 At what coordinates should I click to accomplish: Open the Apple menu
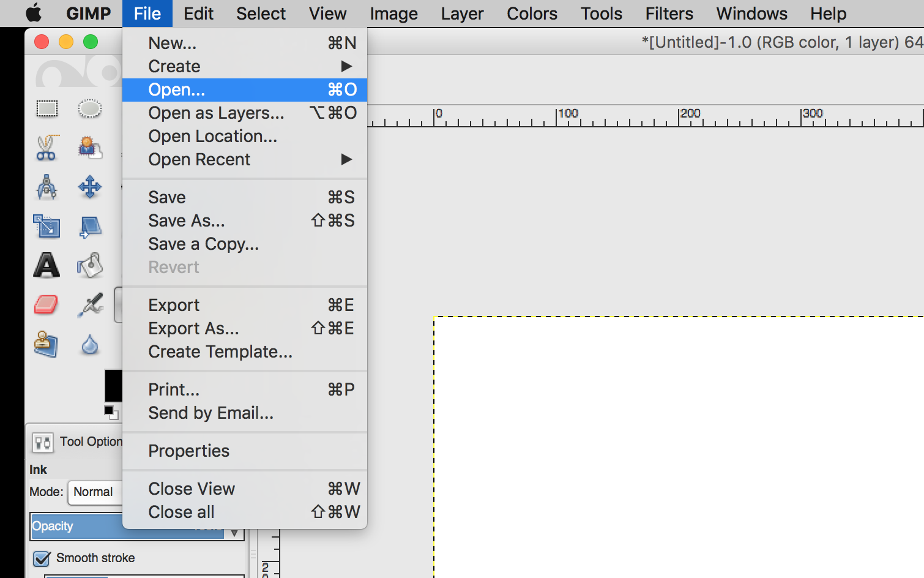34,13
